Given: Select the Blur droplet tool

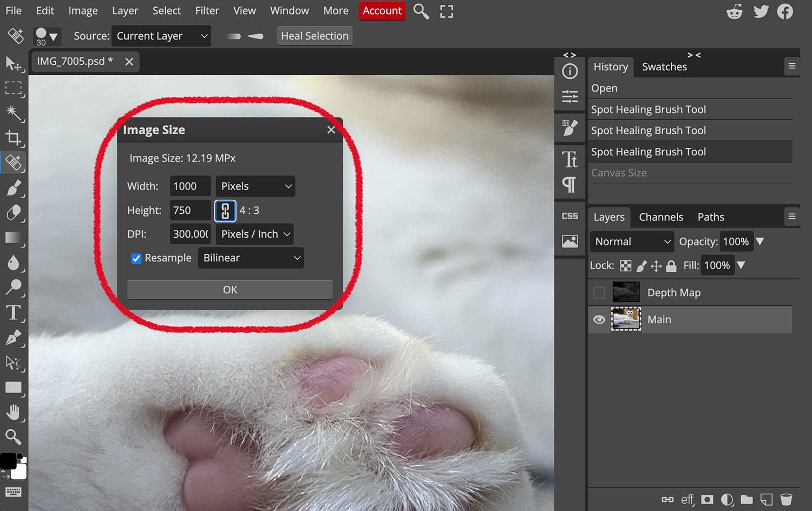Looking at the screenshot, I should coord(13,263).
